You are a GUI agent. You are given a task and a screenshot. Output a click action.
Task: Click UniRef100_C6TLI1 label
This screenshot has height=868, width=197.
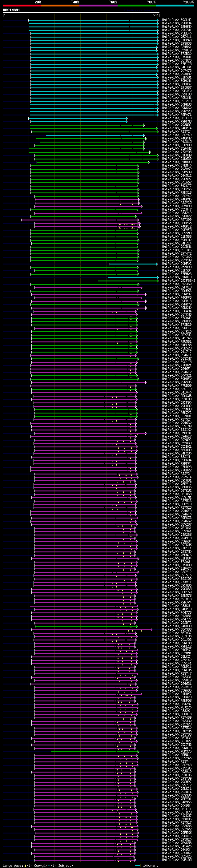tap(177, 809)
